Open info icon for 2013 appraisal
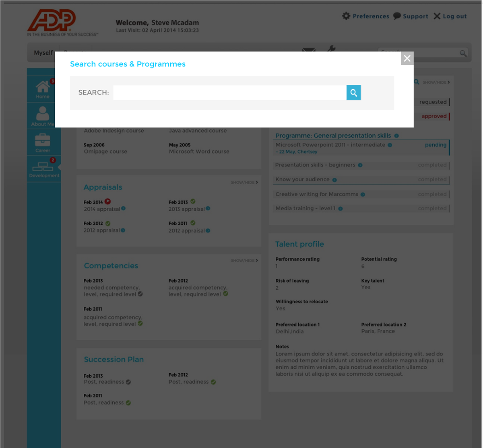Viewport: 483px width, 448px height. pyautogui.click(x=208, y=209)
